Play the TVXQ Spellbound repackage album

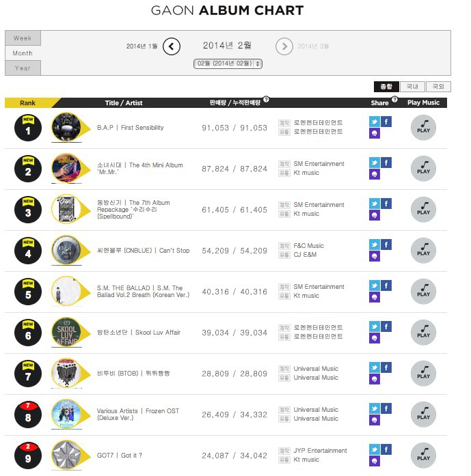pos(423,210)
